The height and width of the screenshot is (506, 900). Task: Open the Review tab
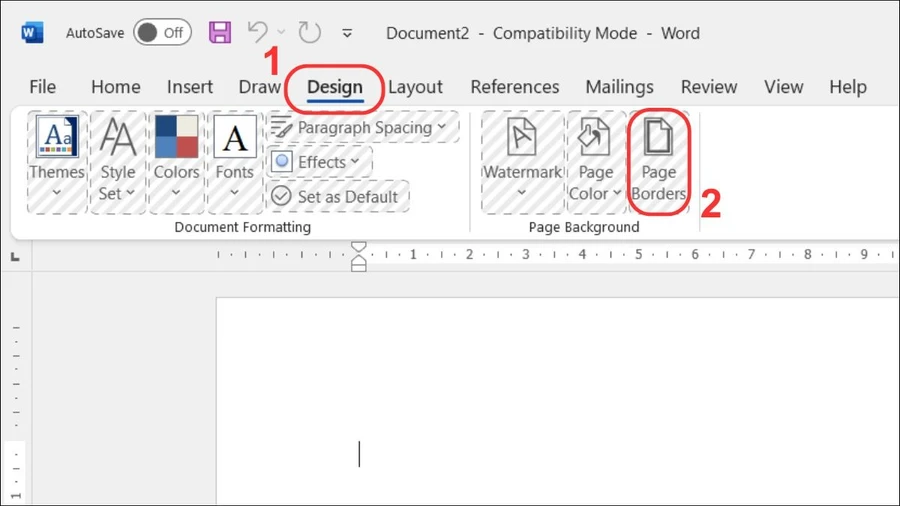[709, 87]
